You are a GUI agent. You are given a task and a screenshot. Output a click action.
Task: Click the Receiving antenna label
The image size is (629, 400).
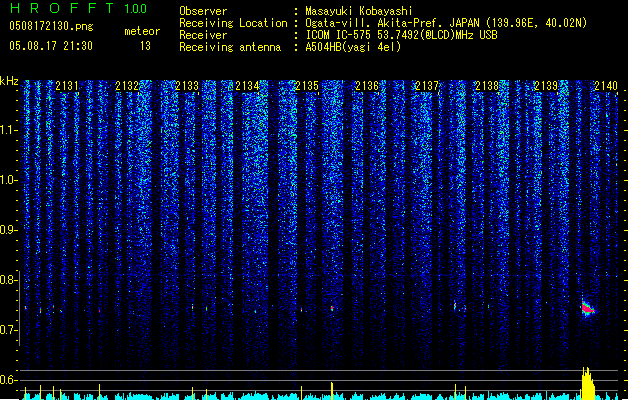click(x=230, y=47)
